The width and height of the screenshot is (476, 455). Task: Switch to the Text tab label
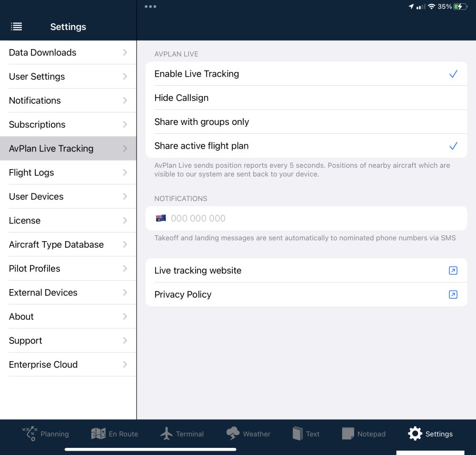tap(313, 434)
